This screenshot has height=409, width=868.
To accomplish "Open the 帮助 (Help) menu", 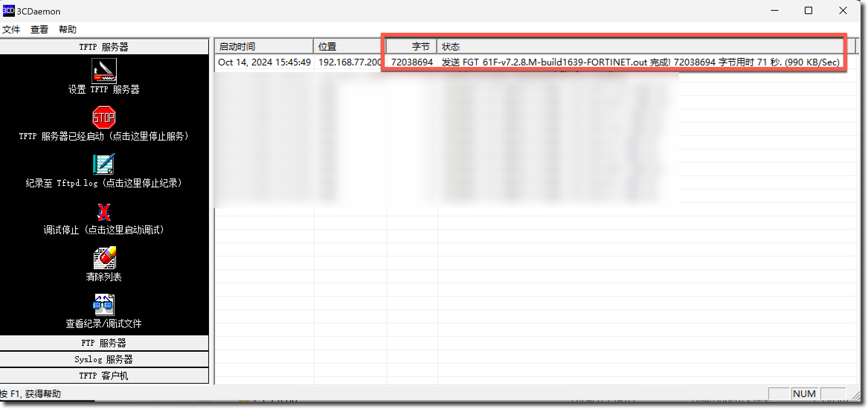I will (68, 29).
